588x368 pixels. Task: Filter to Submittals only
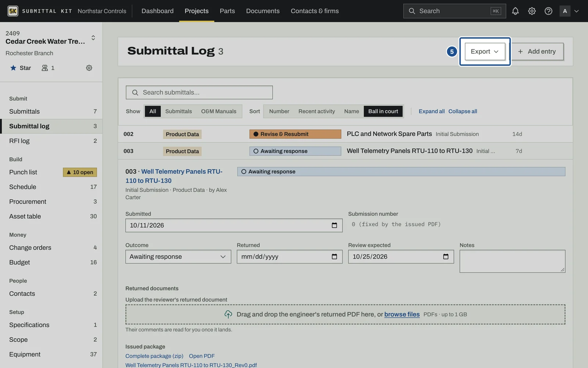tap(179, 111)
